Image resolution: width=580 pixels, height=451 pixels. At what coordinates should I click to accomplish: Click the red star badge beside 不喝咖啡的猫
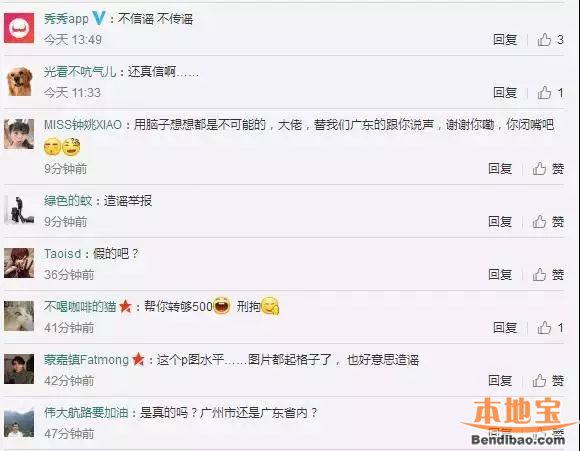tap(125, 306)
